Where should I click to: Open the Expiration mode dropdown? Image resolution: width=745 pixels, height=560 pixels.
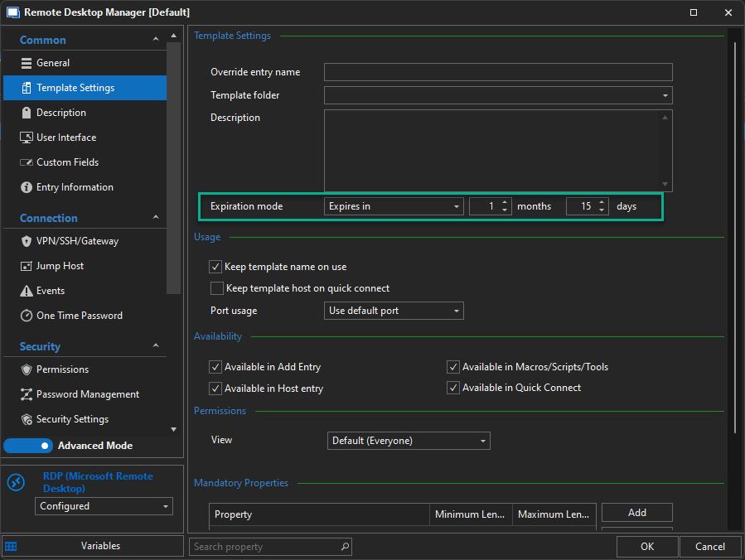tap(394, 206)
